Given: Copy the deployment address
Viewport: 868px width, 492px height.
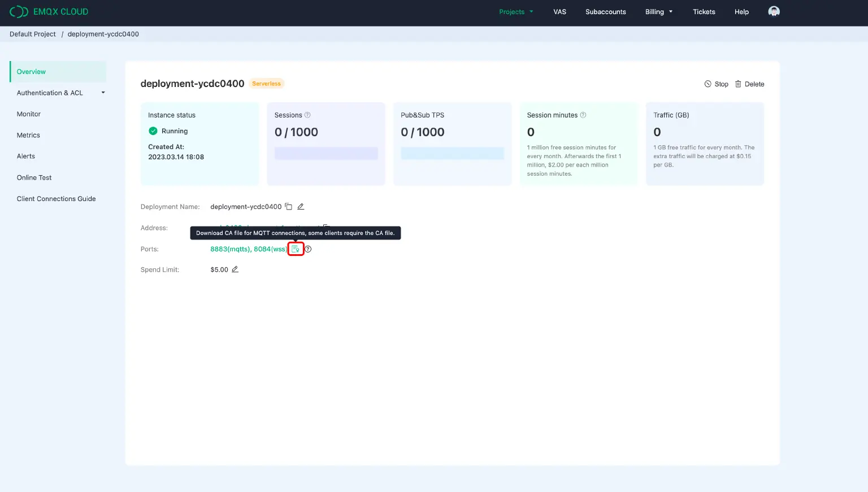Looking at the screenshot, I should [x=326, y=228].
